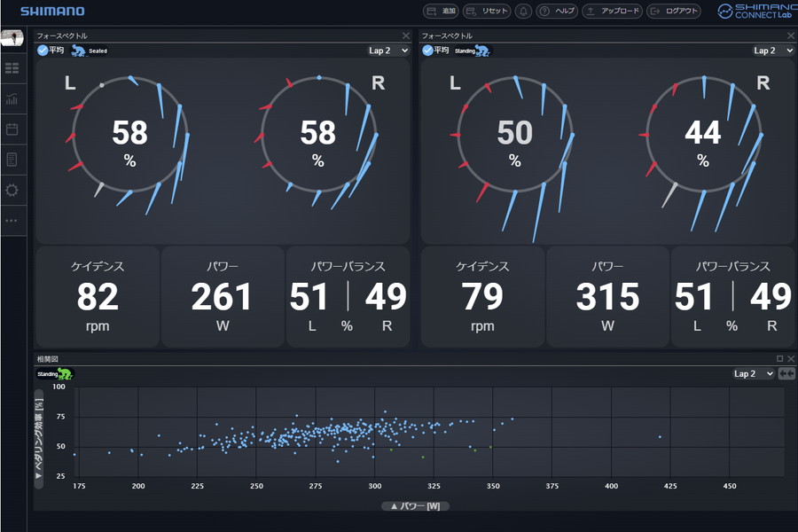798x532 pixels.
Task: Open the dashboard grid view in sidebar
Action: pyautogui.click(x=12, y=67)
